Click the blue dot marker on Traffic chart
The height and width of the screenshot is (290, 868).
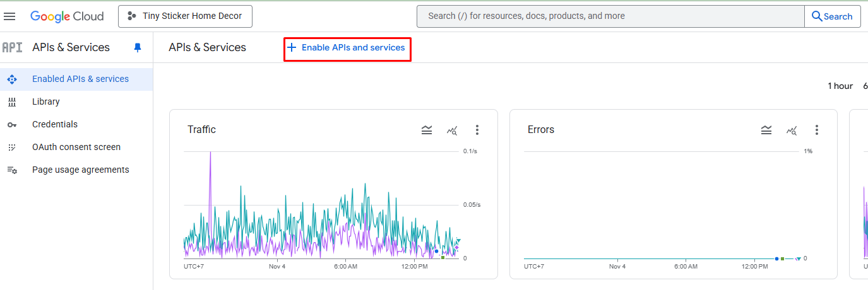point(436,252)
